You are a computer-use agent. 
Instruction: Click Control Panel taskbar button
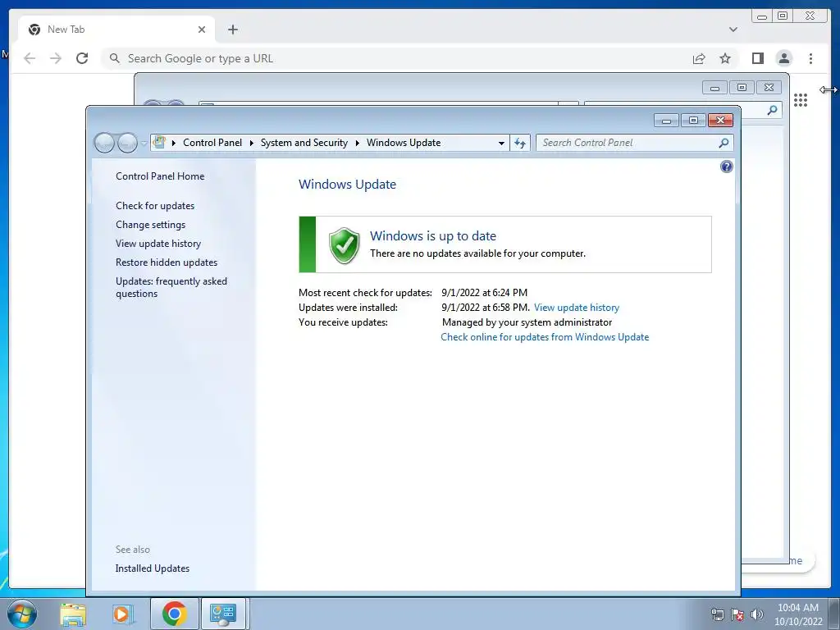[x=223, y=614]
